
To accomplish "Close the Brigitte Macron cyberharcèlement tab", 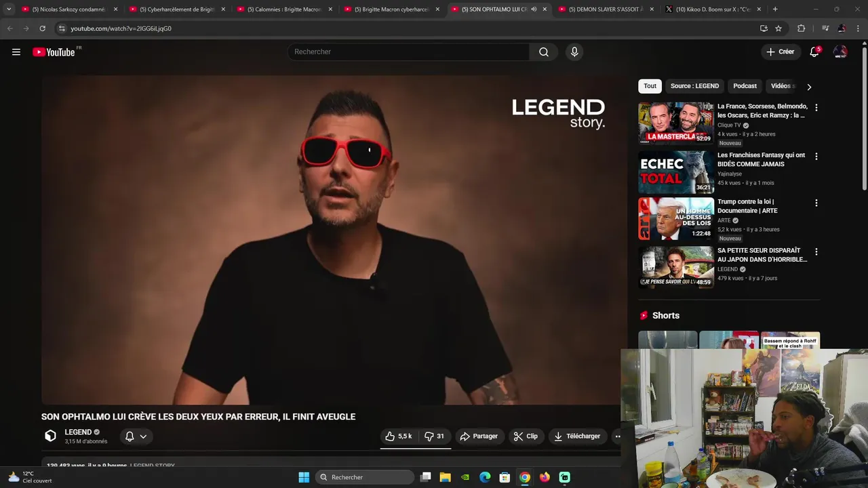I will [x=437, y=9].
